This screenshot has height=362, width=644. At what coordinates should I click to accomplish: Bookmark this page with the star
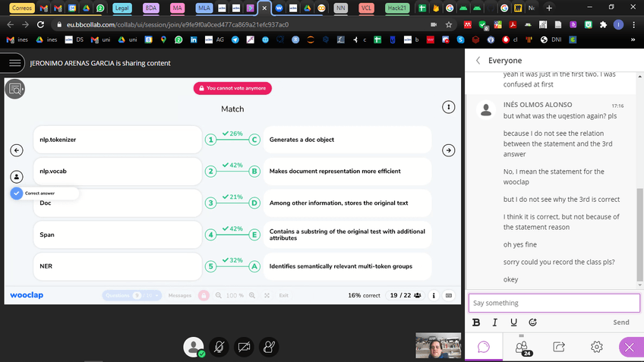[449, 24]
